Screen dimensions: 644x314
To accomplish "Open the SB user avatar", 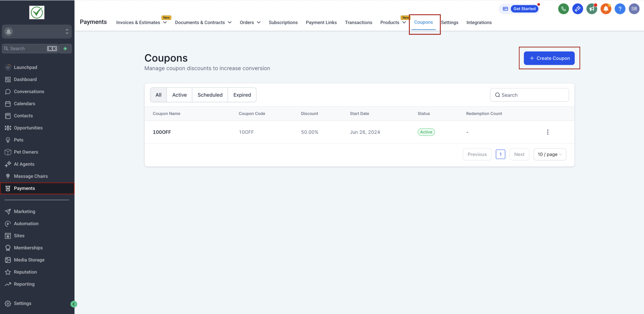I will point(634,9).
